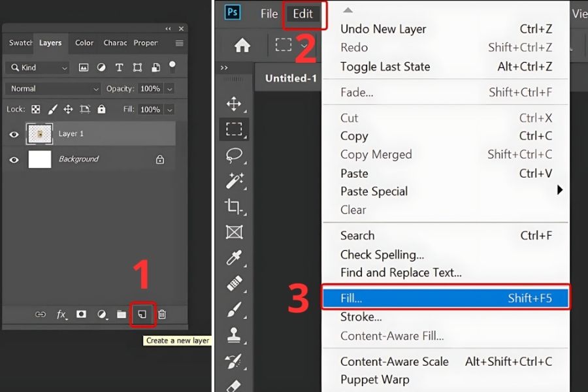Click the Create a new layer icon

tap(141, 315)
